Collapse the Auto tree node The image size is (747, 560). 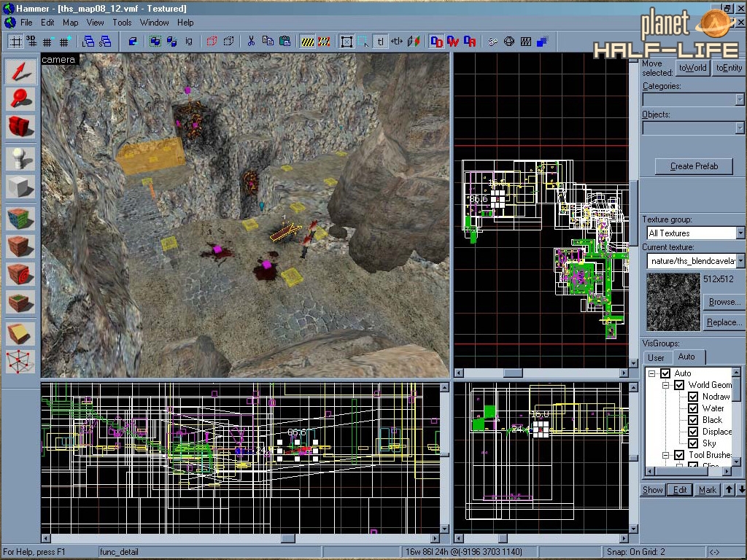tap(651, 374)
